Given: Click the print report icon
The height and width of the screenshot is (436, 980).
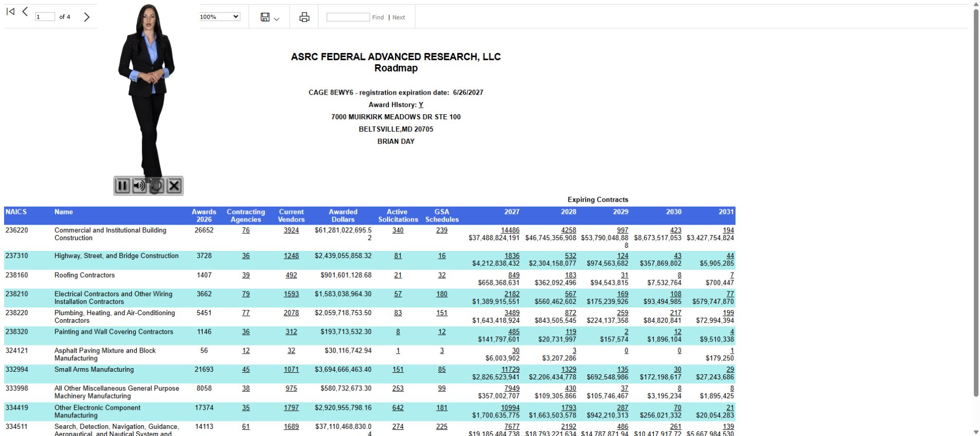Looking at the screenshot, I should coord(305,17).
